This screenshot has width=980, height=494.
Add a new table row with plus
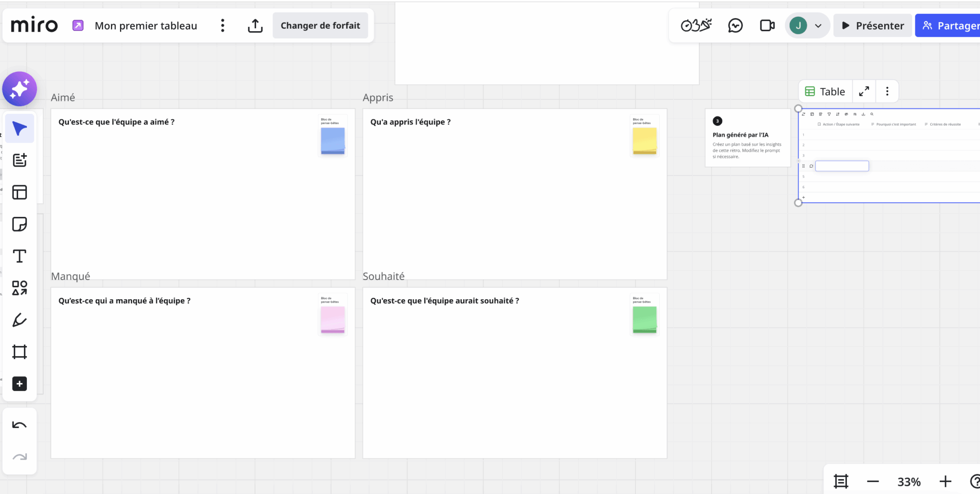(x=803, y=197)
